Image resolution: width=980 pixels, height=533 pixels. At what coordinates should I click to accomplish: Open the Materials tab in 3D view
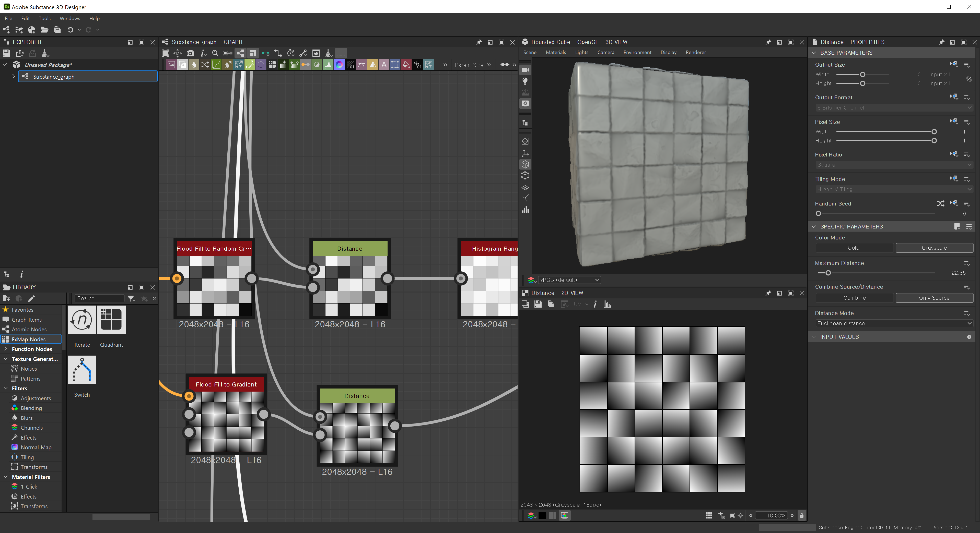[x=555, y=53]
